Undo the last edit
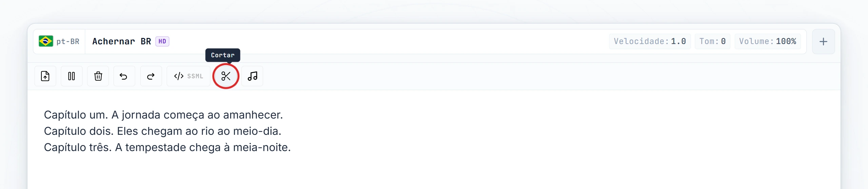The width and height of the screenshot is (868, 189). click(x=124, y=76)
